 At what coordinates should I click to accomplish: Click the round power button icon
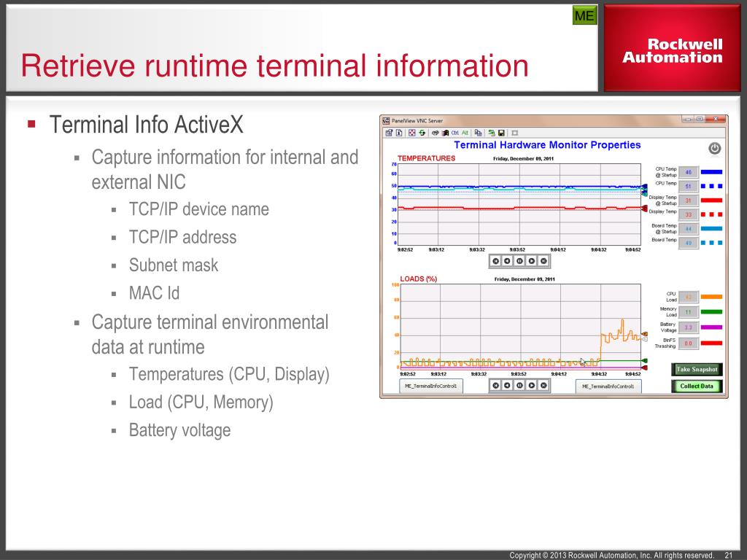714,148
